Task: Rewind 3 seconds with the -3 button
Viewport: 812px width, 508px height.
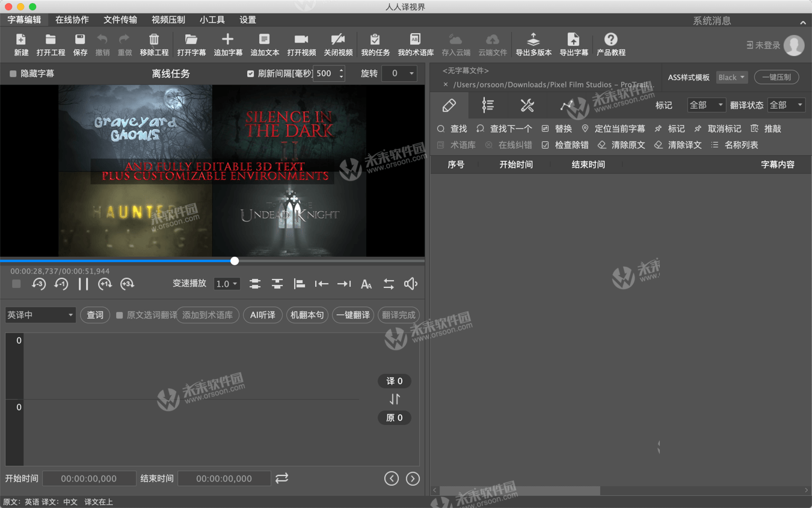Action: pyautogui.click(x=39, y=284)
